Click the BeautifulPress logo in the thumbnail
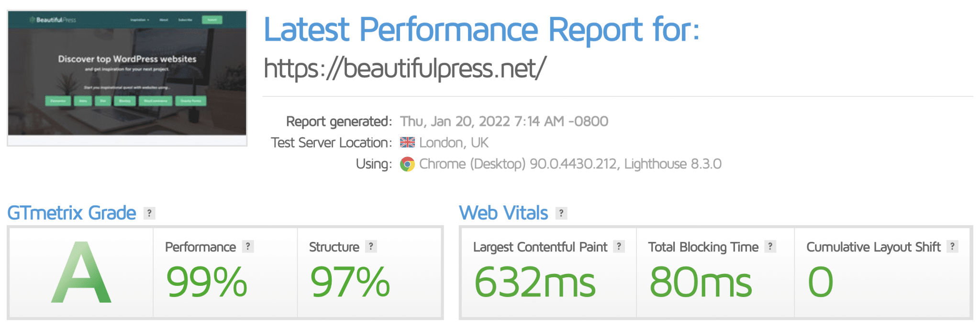The image size is (980, 329). 53,20
